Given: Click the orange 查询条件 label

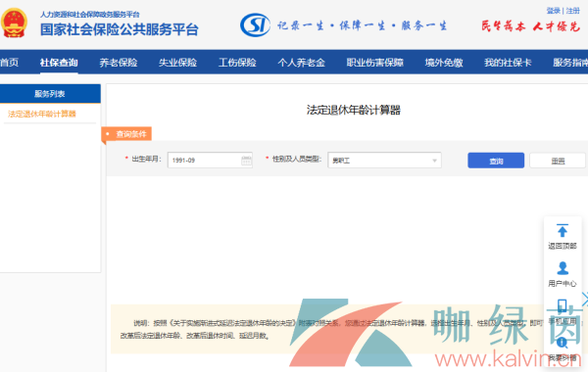Looking at the screenshot, I should 126,134.
